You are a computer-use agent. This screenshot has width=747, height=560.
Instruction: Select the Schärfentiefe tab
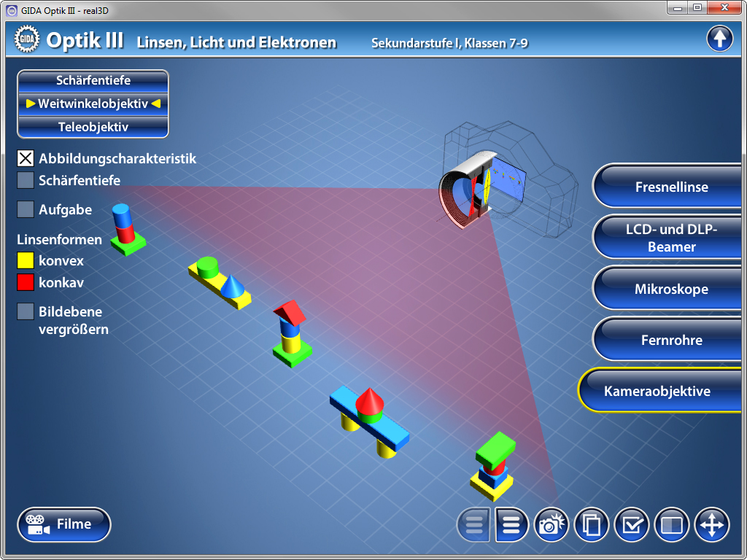coord(93,80)
